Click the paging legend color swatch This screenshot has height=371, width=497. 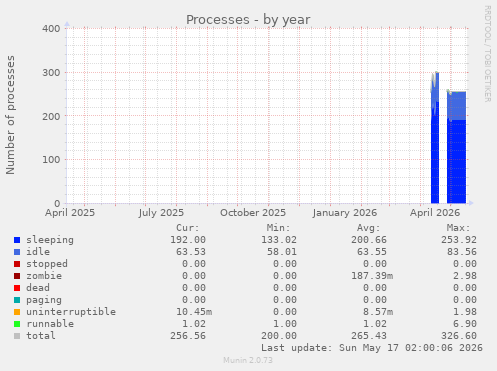(x=17, y=300)
